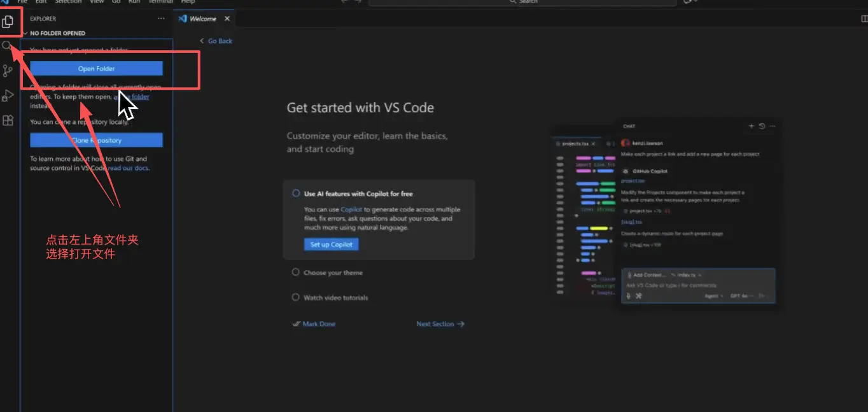Click the Get started with VS Code heading
The height and width of the screenshot is (412, 868).
pyautogui.click(x=360, y=108)
